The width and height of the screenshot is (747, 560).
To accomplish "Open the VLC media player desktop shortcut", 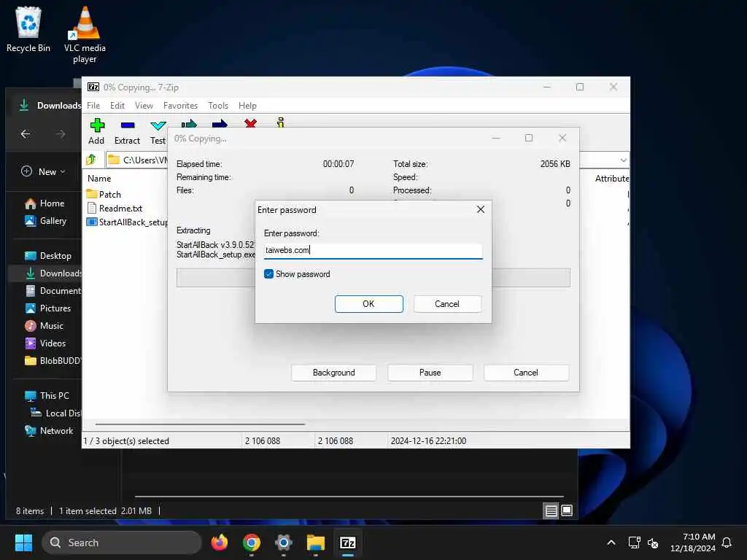I will [85, 34].
